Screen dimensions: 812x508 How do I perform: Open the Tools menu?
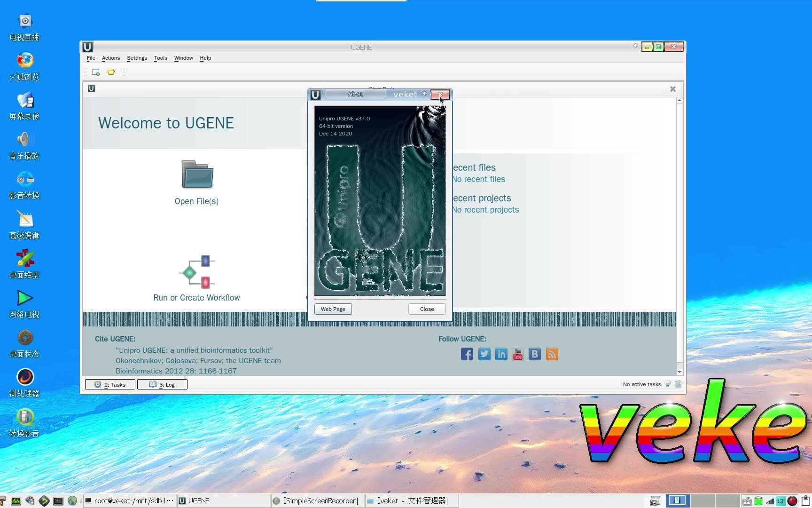click(x=161, y=58)
